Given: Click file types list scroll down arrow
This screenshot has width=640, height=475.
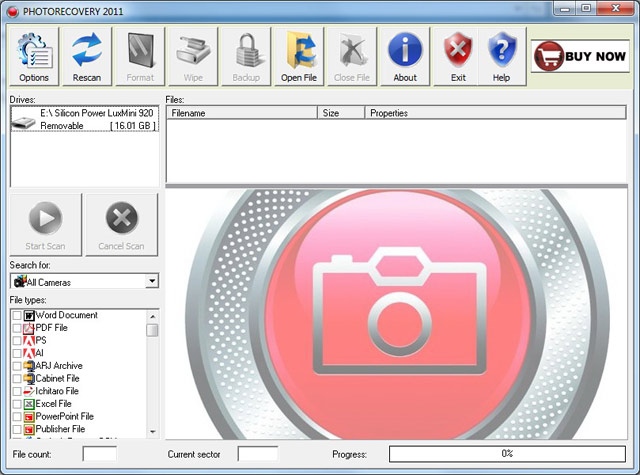Looking at the screenshot, I should pos(152,431).
